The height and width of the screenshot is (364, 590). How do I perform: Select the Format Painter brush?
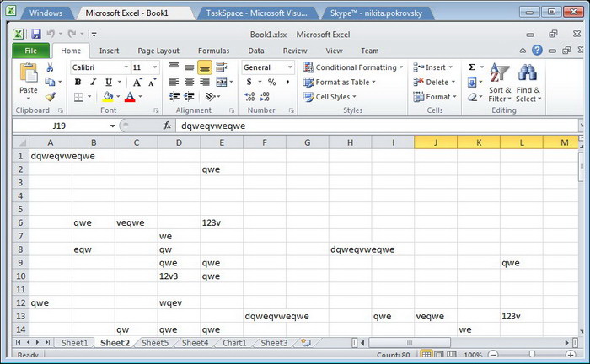pos(50,97)
